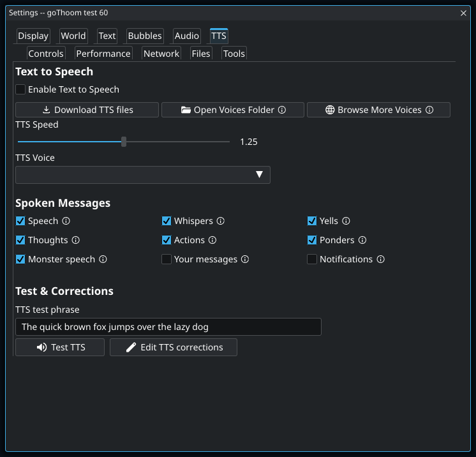476x457 pixels.
Task: Switch to the World tab
Action: (x=73, y=36)
